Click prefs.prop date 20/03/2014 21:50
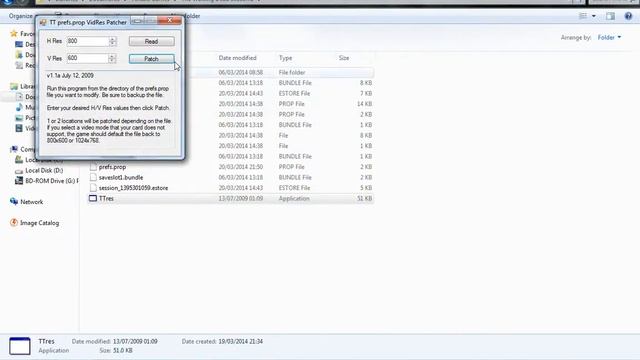 (241, 167)
